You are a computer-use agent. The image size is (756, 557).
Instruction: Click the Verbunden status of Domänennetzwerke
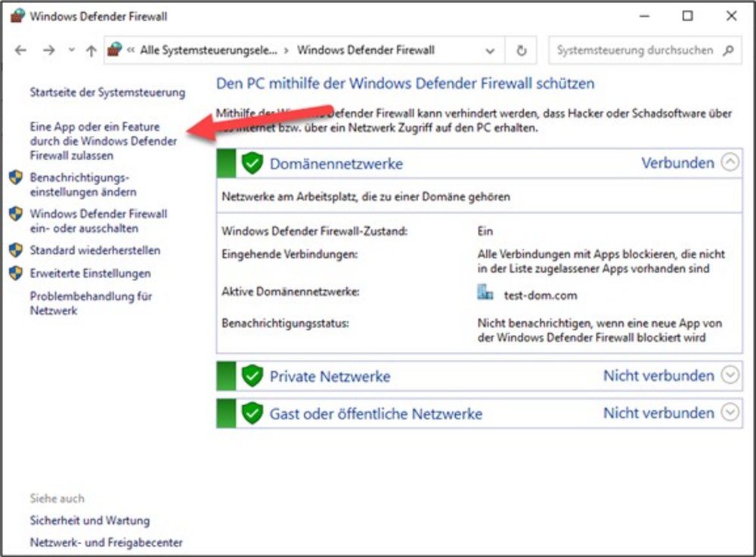click(x=677, y=162)
